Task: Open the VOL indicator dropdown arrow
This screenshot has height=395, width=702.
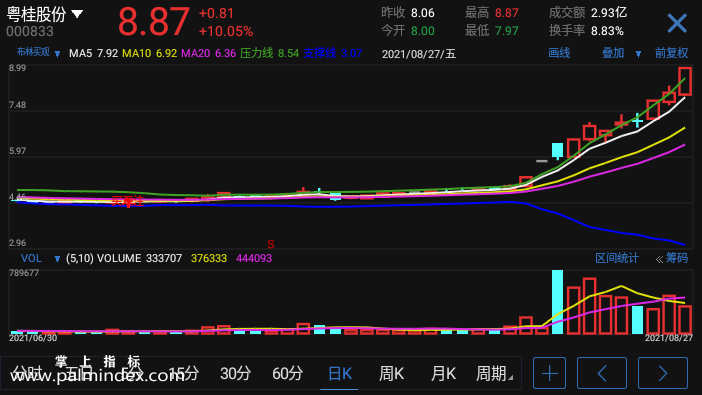Action: pyautogui.click(x=57, y=259)
